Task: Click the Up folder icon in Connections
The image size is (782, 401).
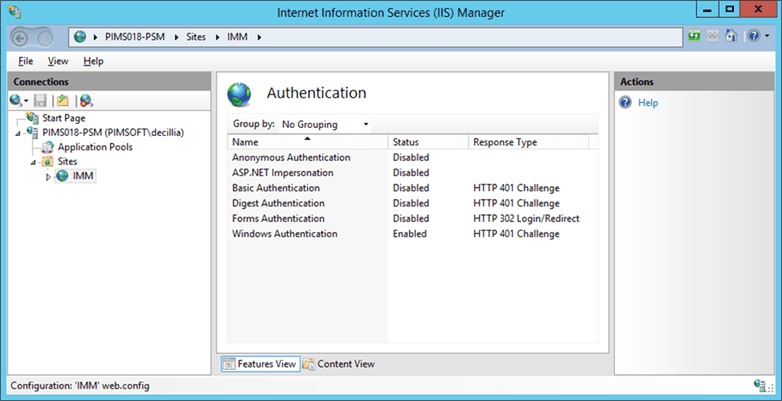Action: (62, 101)
